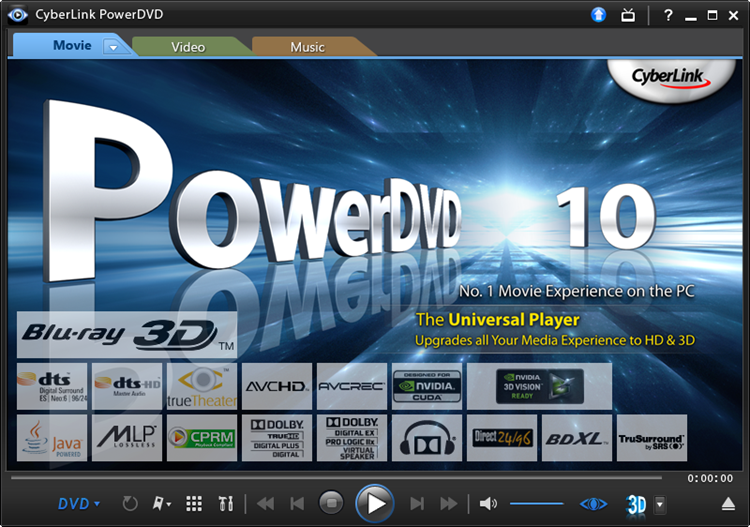Click the blue upgrade arrow icon

tap(598, 15)
